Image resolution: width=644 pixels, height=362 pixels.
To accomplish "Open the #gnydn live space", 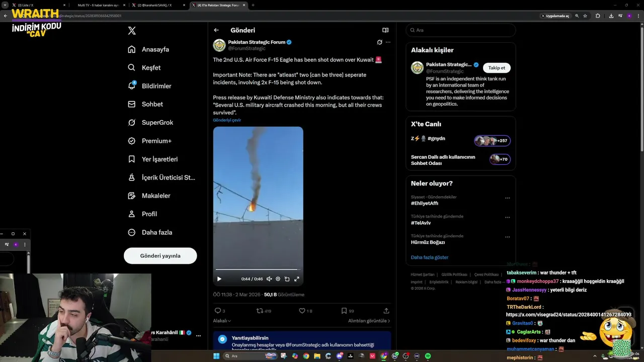I will click(x=461, y=140).
